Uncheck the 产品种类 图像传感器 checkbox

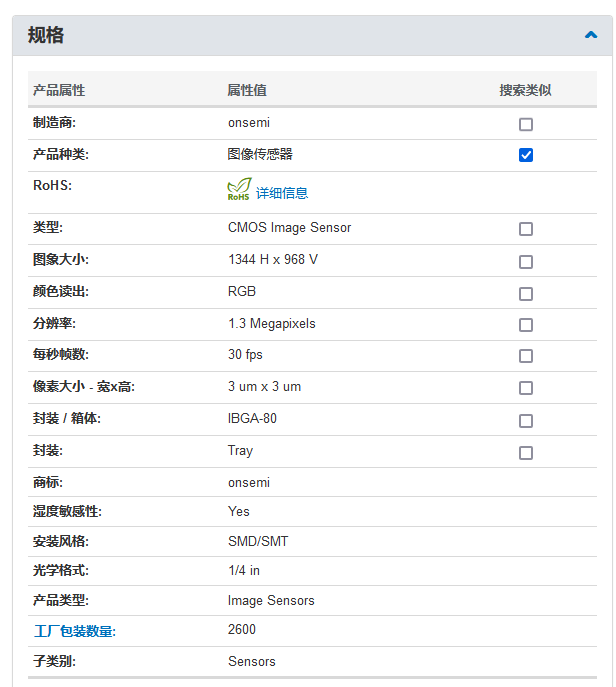point(526,155)
